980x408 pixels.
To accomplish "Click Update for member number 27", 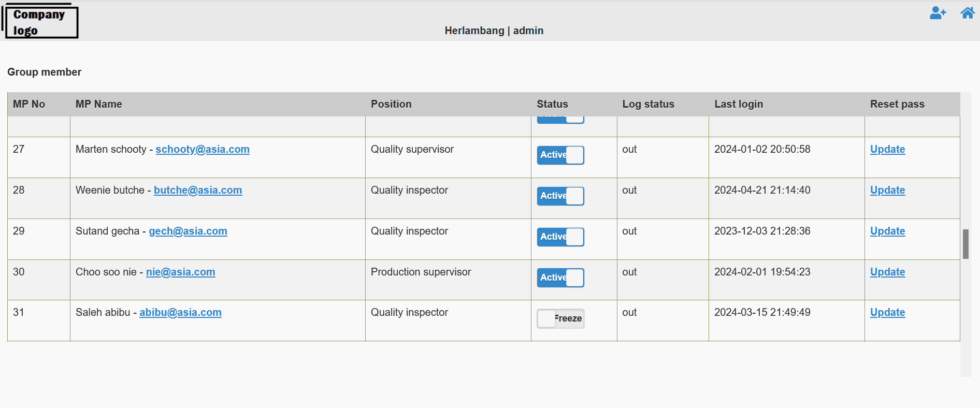I will click(x=887, y=150).
